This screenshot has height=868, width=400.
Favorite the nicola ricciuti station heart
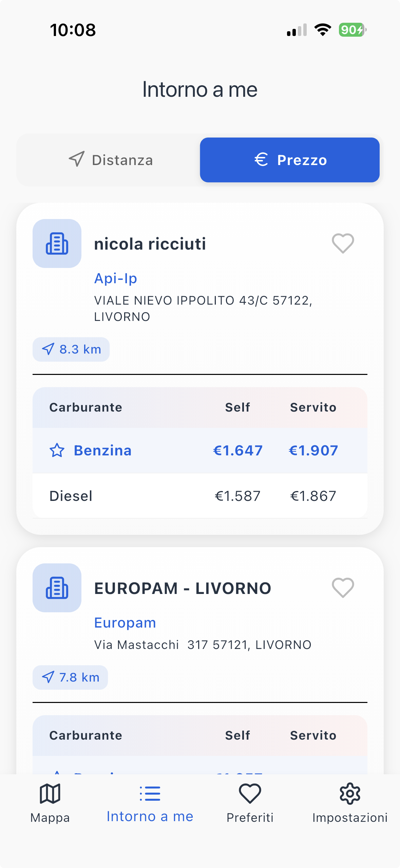pyautogui.click(x=343, y=243)
